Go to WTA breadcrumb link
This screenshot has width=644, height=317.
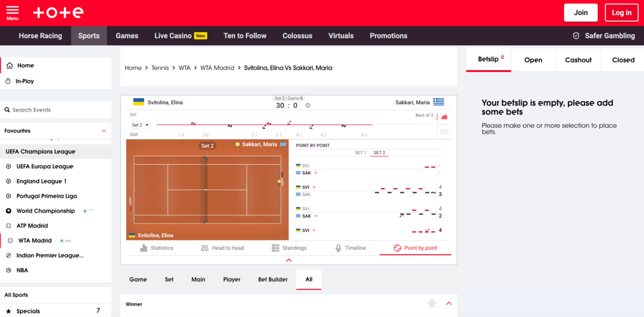coord(185,68)
